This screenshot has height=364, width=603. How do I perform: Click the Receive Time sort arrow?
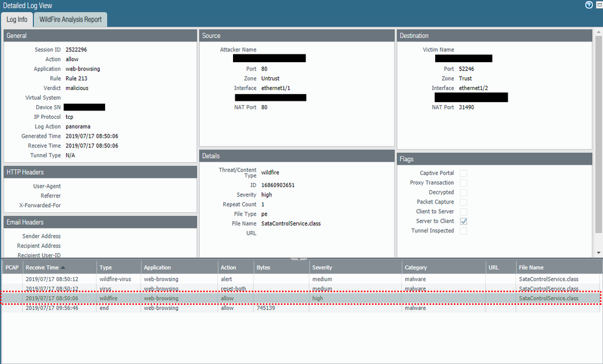tap(63, 267)
